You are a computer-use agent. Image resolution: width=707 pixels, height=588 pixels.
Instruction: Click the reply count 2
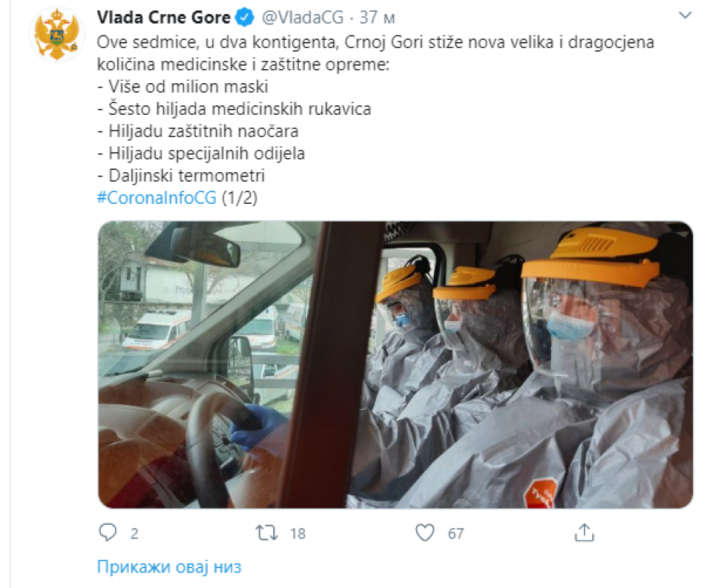coord(134,534)
